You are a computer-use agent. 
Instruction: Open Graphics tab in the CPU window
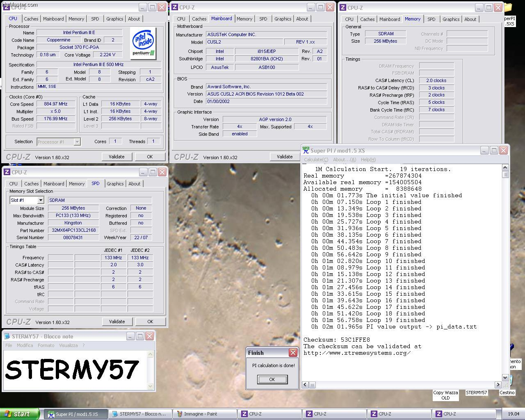(114, 19)
